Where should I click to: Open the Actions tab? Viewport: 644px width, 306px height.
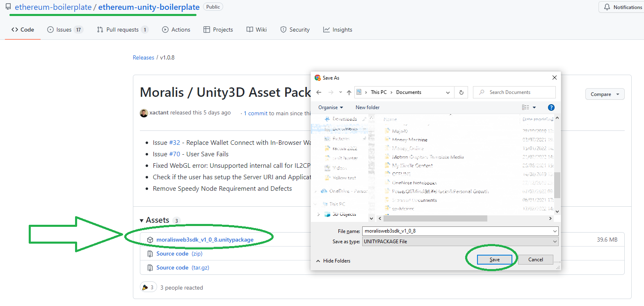pos(176,30)
